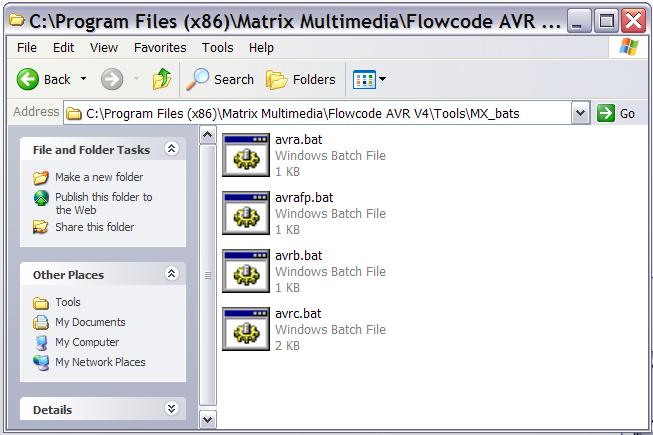
Task: Click the Tools folder icon in Other Places
Action: (x=41, y=303)
